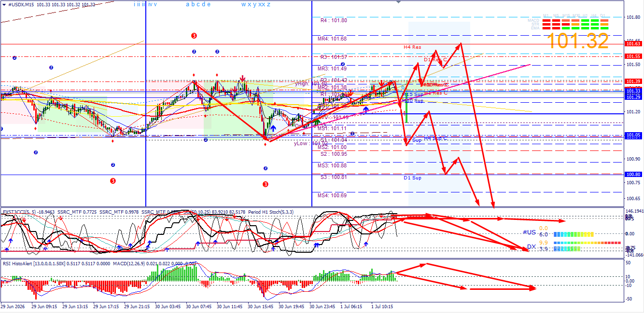Click the 1 Jul 10:15 time axis label
Viewport: 644px width, 313px height.
tap(383, 306)
